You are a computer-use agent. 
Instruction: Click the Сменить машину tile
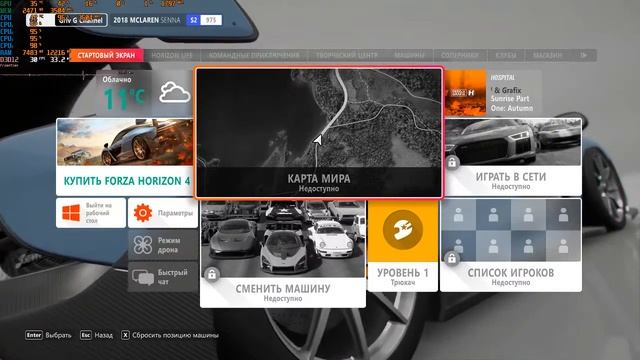pyautogui.click(x=283, y=253)
